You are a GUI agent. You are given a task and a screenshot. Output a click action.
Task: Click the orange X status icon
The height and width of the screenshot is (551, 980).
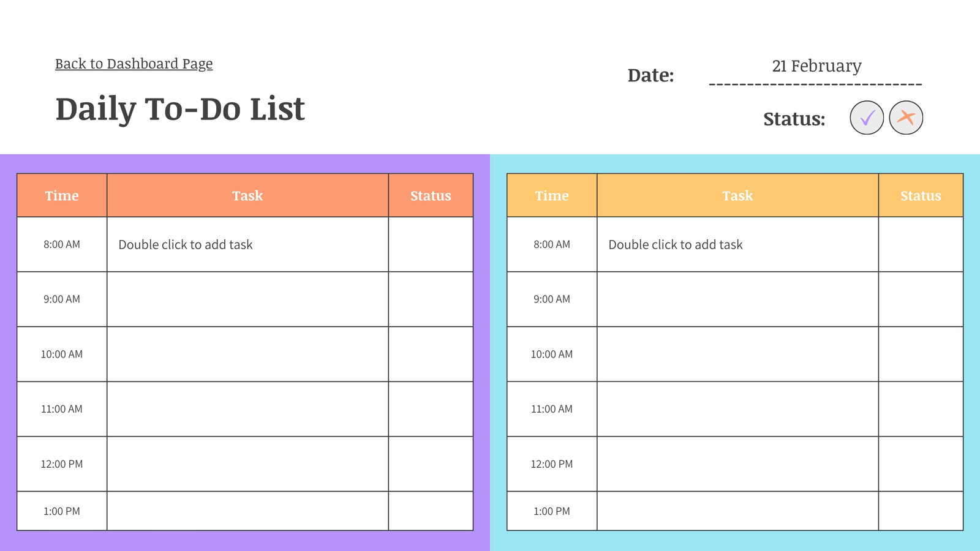pos(906,118)
